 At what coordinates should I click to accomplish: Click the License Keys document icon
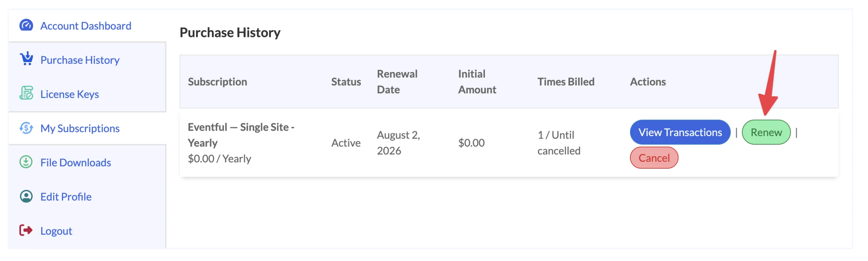(26, 93)
